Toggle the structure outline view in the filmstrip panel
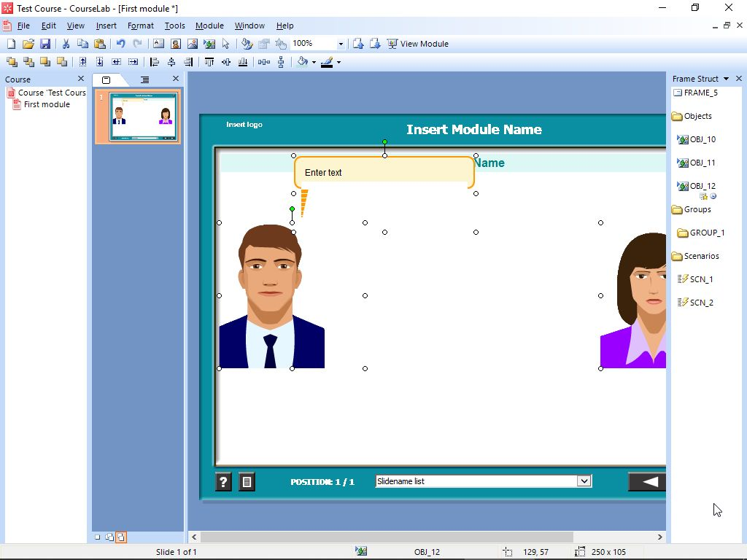Viewport: 747px width, 560px height. pos(144,79)
